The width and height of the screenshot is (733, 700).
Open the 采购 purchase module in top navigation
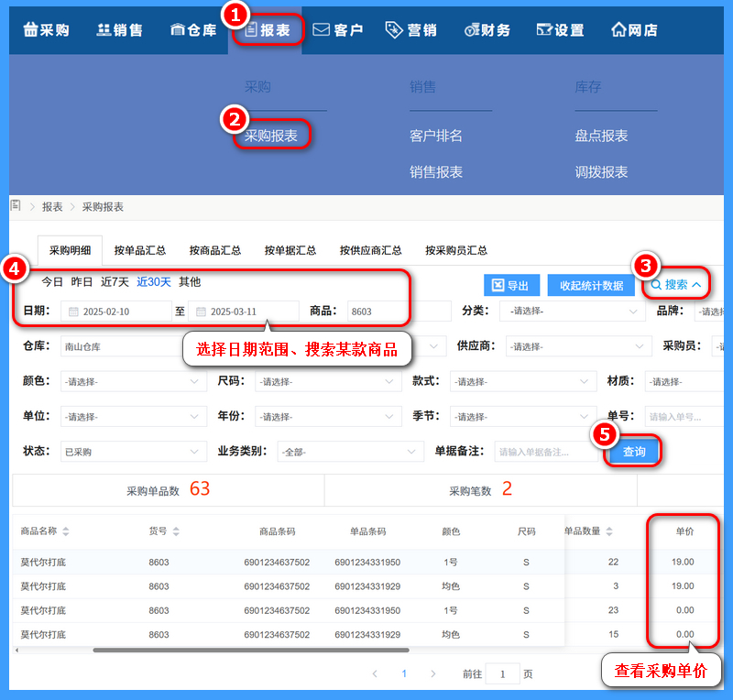click(x=46, y=30)
